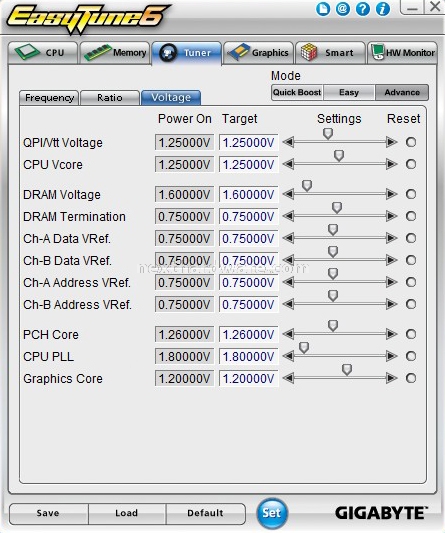Click the PCH Core Power On value
Image resolution: width=445 pixels, height=533 pixels.
(184, 334)
